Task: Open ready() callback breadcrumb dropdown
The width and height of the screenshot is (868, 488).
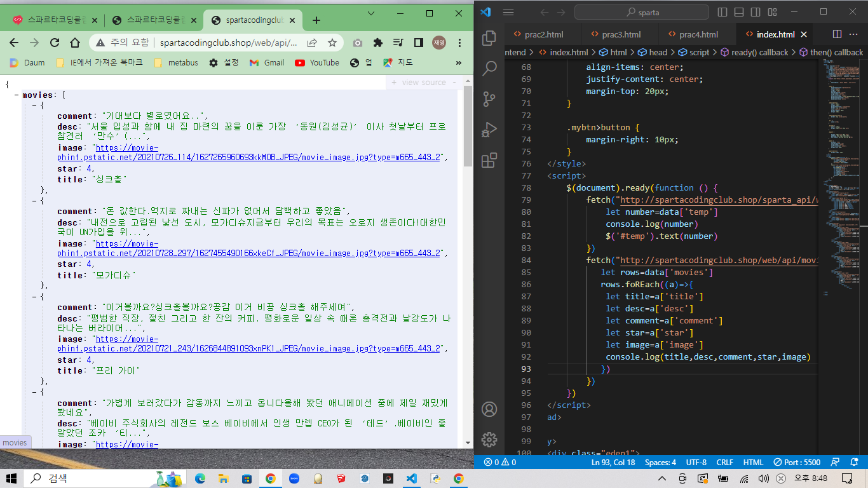Action: click(754, 53)
